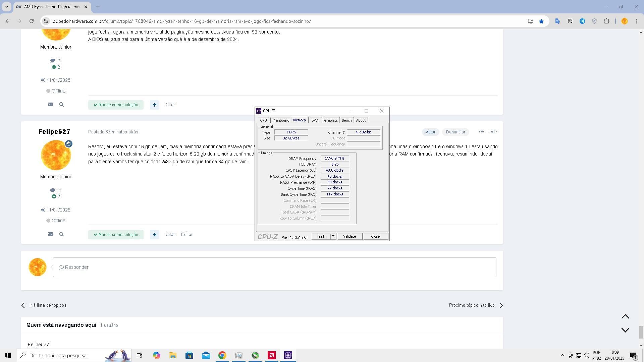This screenshot has height=362, width=644.
Task: Click the plus multi-quote button on post #17
Action: (x=154, y=235)
